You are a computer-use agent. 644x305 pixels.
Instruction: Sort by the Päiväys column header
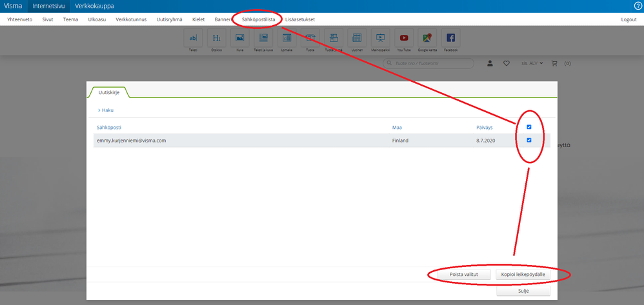[484, 127]
